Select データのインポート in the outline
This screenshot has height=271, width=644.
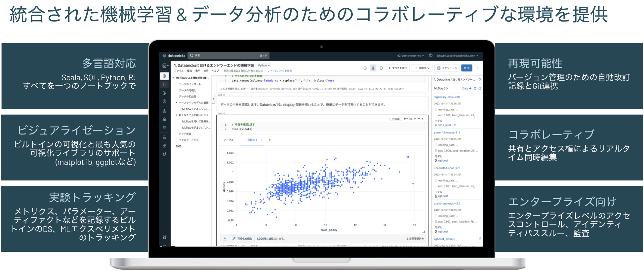coord(190,84)
